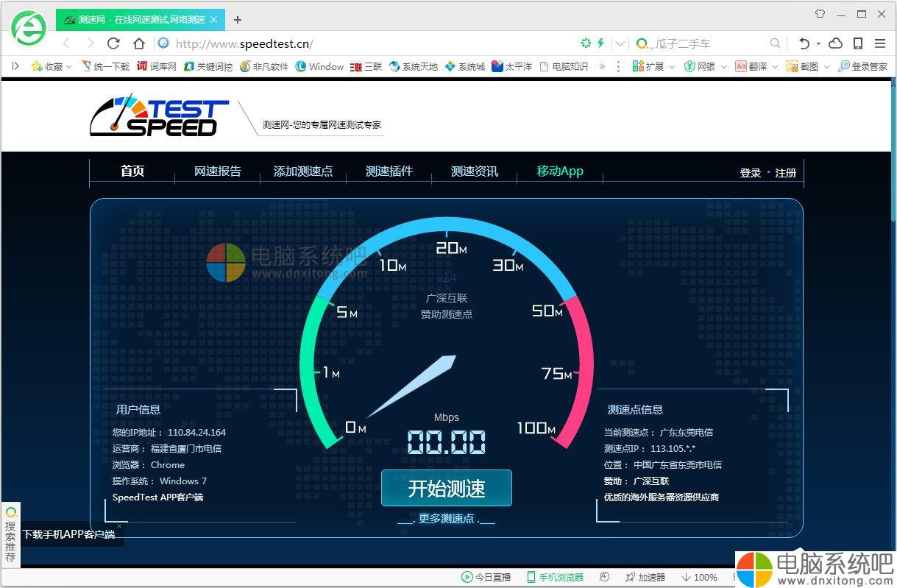Click 优质的海外服务器资源供应商 link

pyautogui.click(x=662, y=497)
